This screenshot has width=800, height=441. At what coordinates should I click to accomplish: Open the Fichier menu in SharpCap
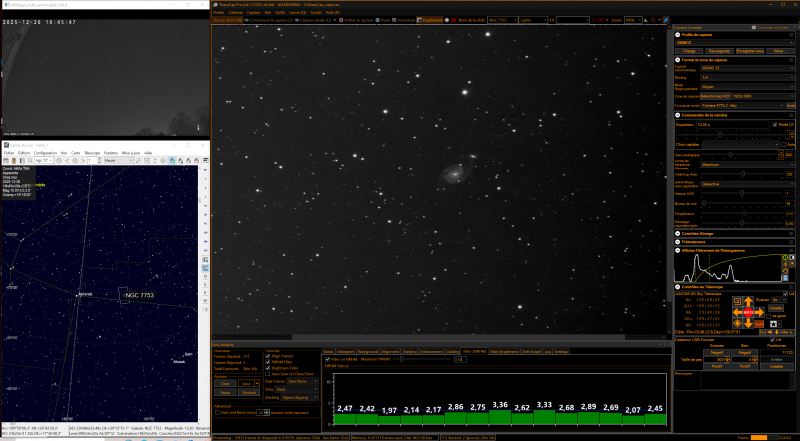click(218, 12)
